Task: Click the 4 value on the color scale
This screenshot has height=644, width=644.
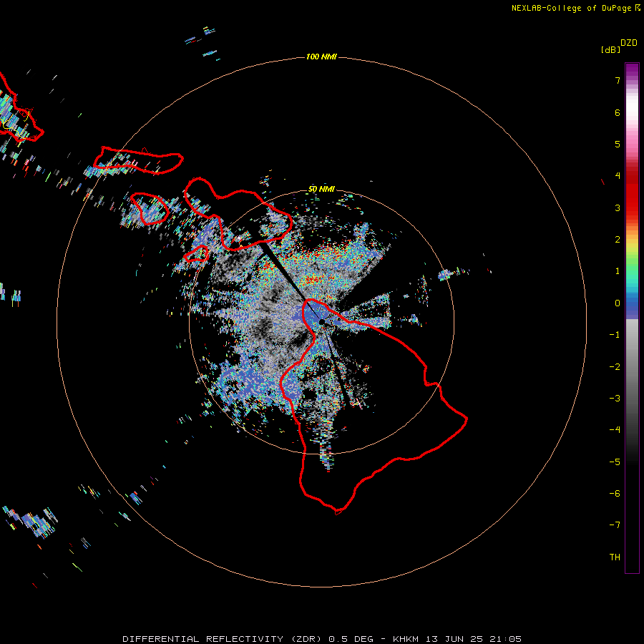Action: click(x=618, y=176)
